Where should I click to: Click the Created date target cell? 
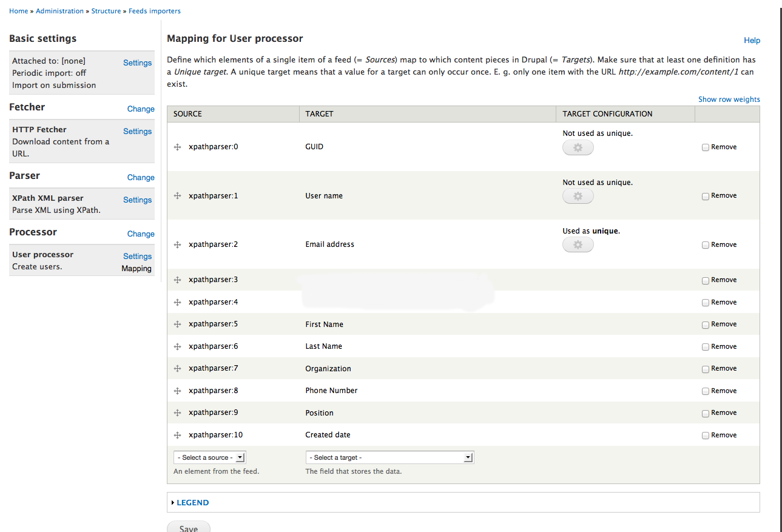point(328,434)
